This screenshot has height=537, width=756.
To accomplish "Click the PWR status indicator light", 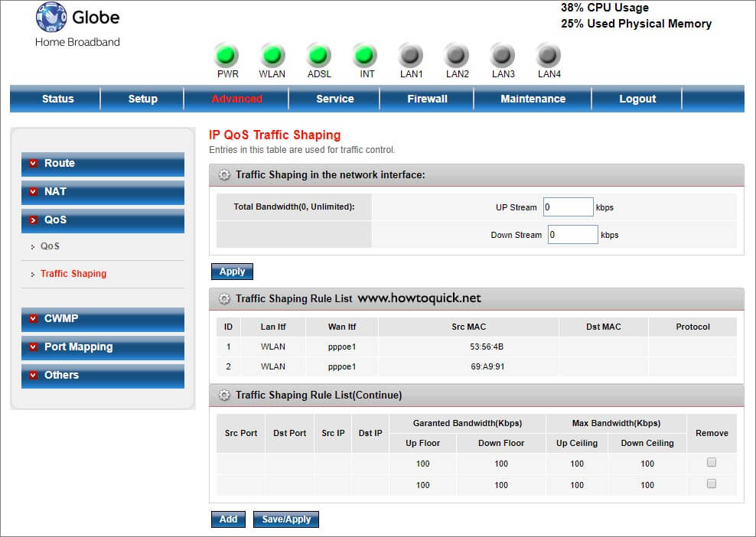I will point(226,55).
